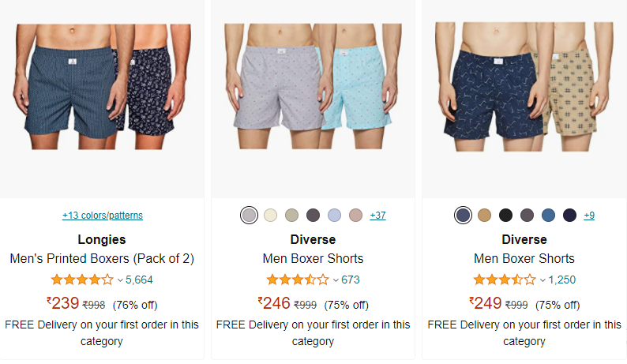Select the light blue color swatch
This screenshot has height=364, width=627.
(334, 216)
